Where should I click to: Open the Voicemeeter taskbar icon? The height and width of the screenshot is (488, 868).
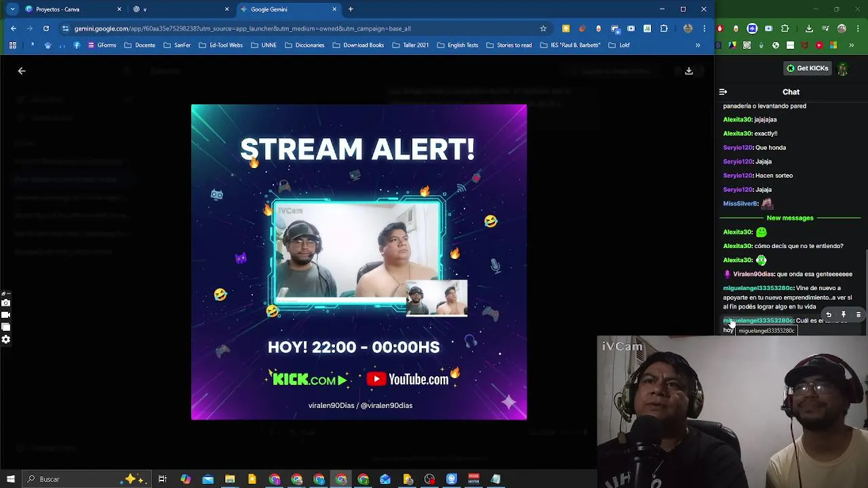pos(474,479)
